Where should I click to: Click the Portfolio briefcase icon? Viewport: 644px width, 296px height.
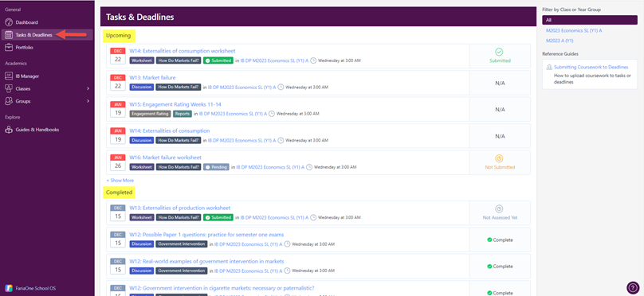[x=8, y=48]
